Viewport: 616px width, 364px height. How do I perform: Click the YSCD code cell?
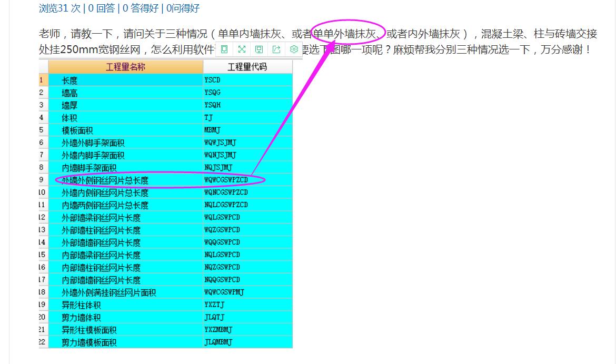(247, 80)
